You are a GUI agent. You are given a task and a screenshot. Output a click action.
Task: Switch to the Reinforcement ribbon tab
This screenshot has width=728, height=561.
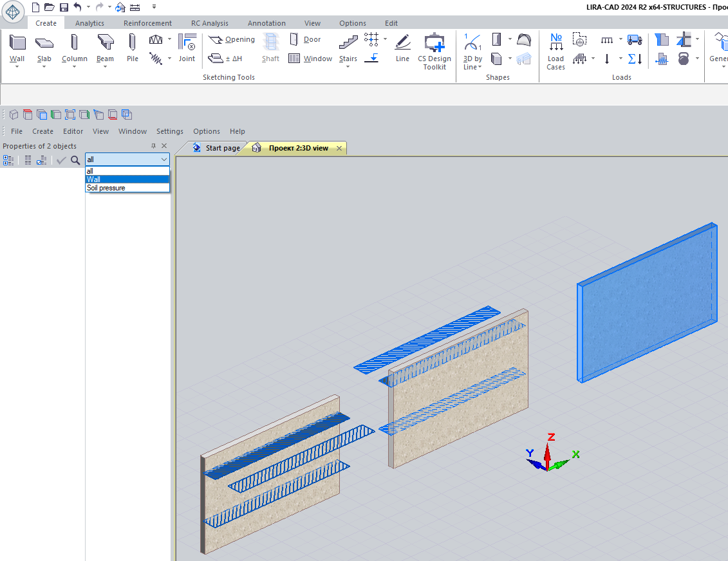(x=147, y=23)
